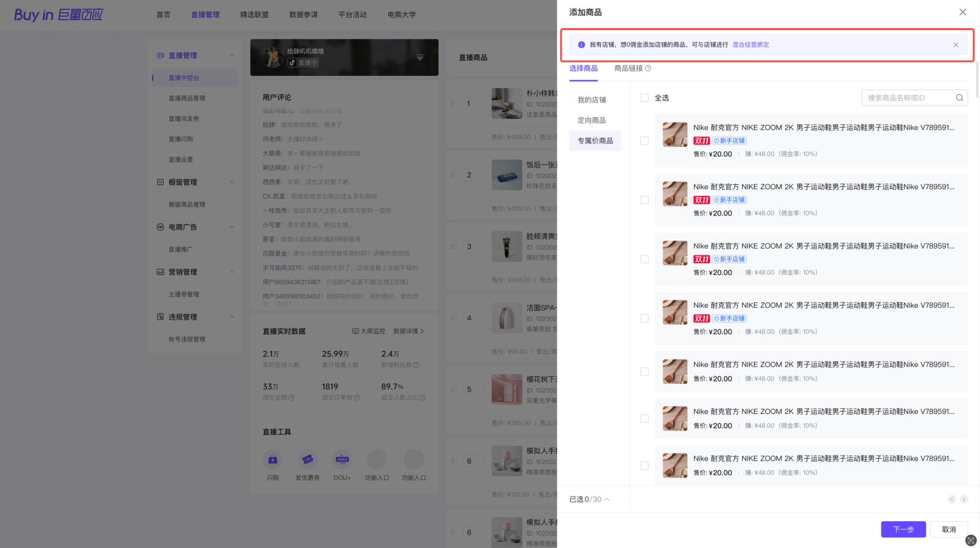The image size is (980, 548).
Task: Click info icon next to 成交人数占比
Action: coord(423,398)
